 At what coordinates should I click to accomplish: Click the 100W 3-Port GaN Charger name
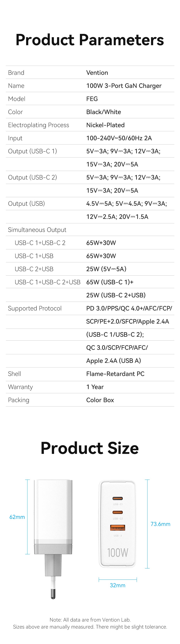click(x=124, y=86)
